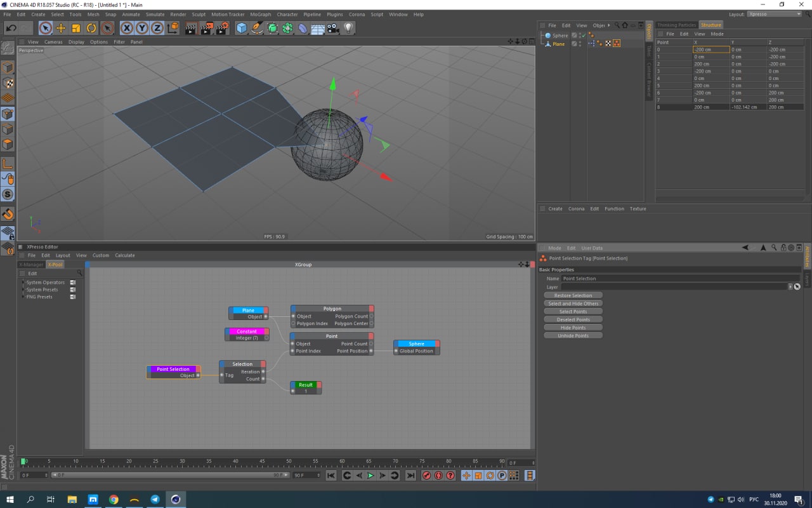Viewport: 812px width, 508px height.
Task: Select the Live Selection tool
Action: pos(45,28)
